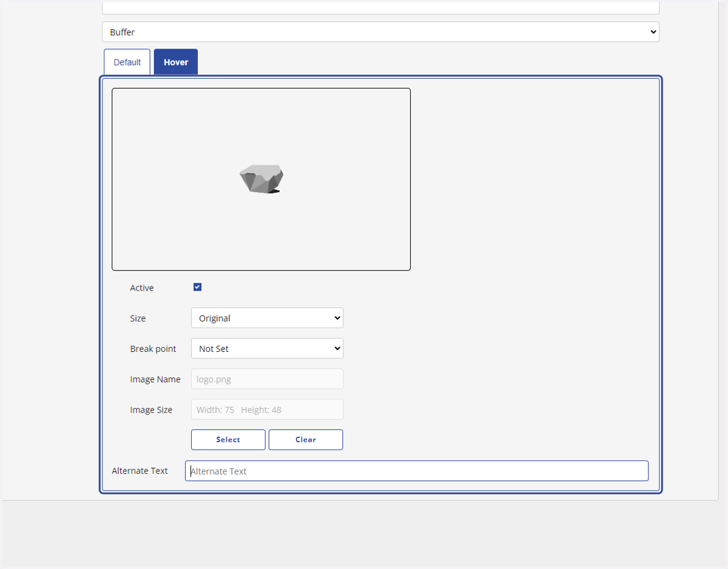Click the empty text field above Buffer

pos(380,7)
